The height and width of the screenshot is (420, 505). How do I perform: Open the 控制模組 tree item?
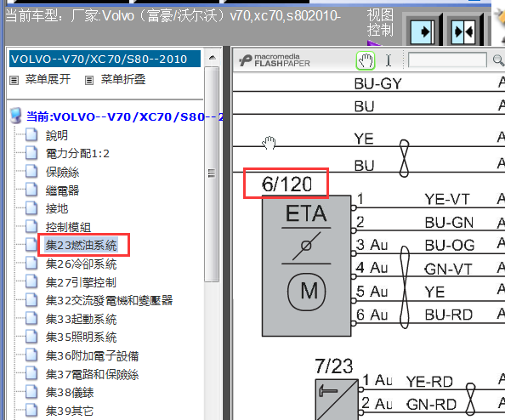[x=68, y=227]
